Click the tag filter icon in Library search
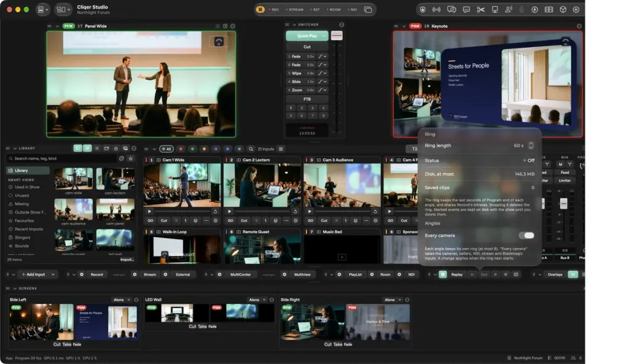Screen dimensions: 629x364 122,159
